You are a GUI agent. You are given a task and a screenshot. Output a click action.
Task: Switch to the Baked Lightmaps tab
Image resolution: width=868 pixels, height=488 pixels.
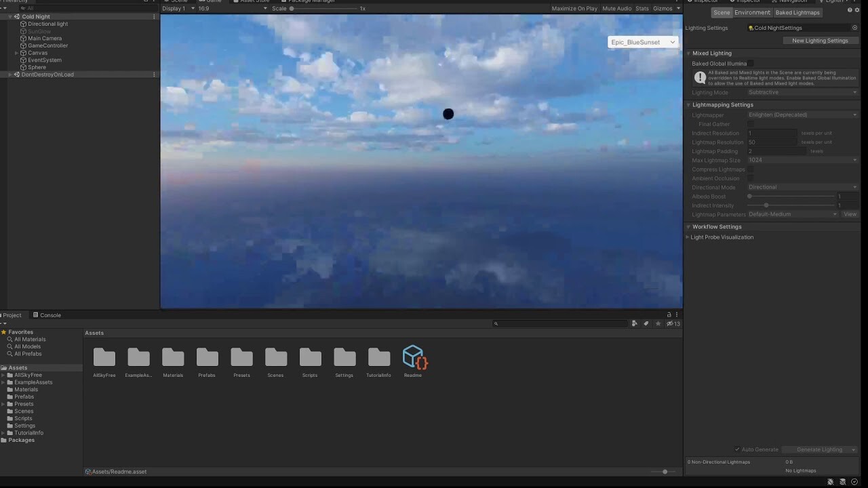[x=797, y=12]
